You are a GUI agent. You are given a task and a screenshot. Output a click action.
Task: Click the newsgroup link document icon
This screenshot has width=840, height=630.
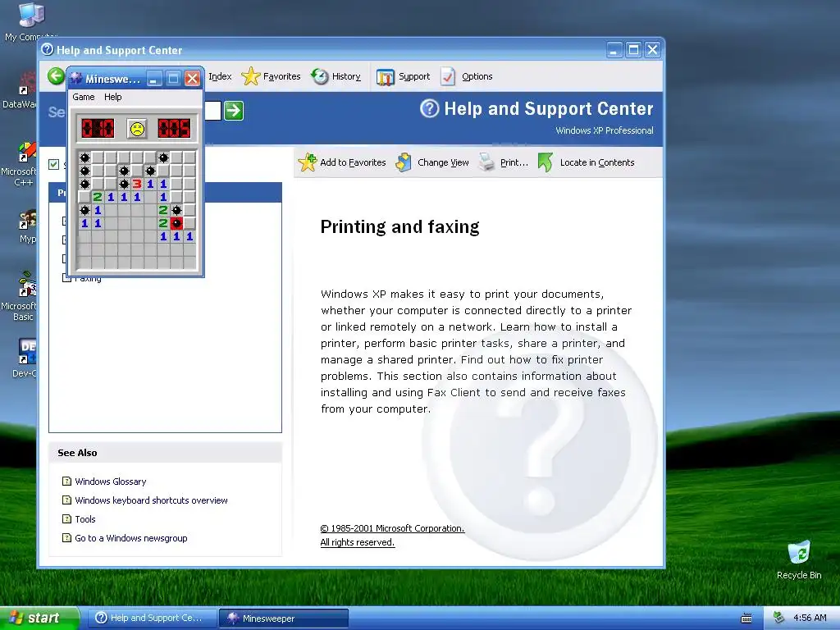pyautogui.click(x=66, y=537)
